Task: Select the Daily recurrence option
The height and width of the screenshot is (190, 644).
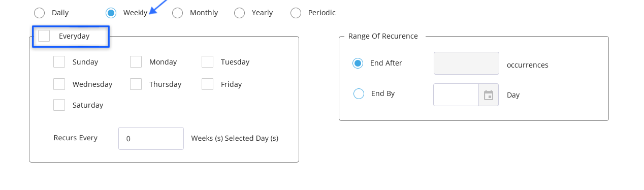Action: point(40,13)
